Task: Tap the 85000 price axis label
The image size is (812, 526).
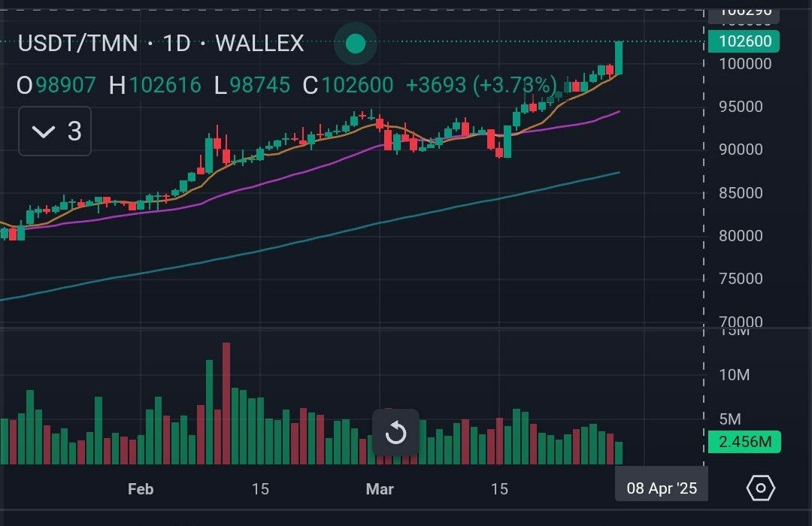Action: click(741, 193)
